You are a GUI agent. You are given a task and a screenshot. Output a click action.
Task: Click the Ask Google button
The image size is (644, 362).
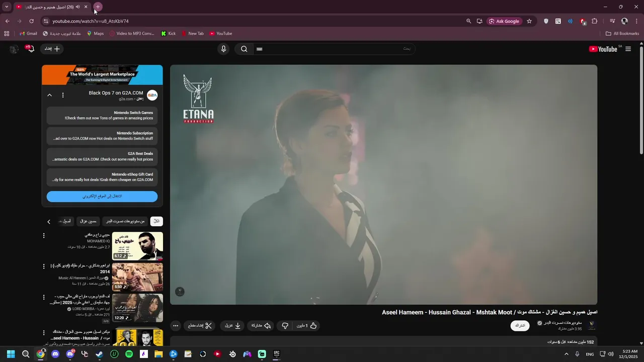(x=504, y=21)
